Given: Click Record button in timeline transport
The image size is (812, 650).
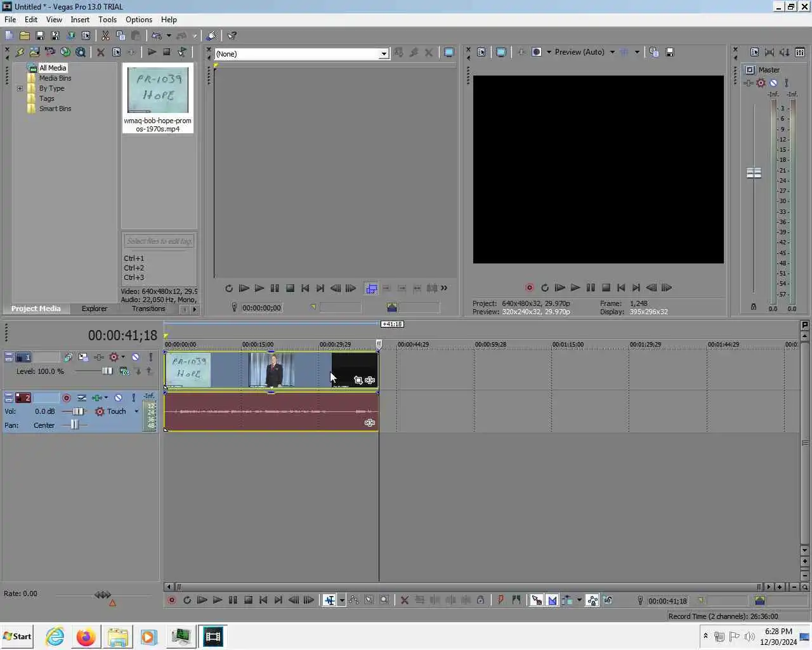Looking at the screenshot, I should (x=171, y=600).
